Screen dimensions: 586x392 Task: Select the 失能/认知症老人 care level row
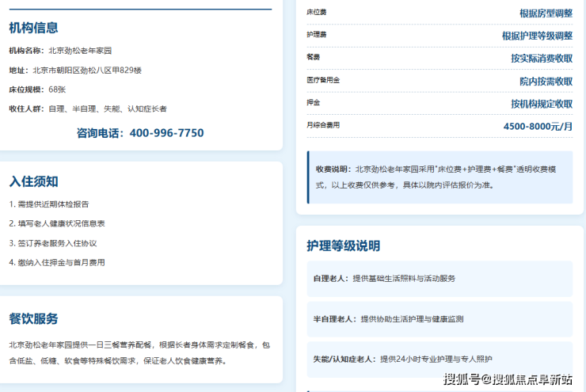tap(439, 360)
